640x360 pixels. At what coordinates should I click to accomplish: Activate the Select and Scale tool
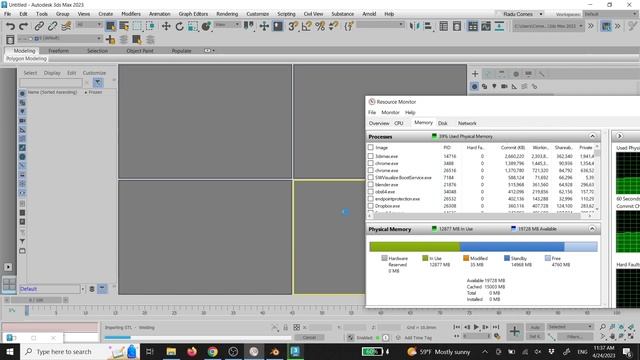(193, 27)
